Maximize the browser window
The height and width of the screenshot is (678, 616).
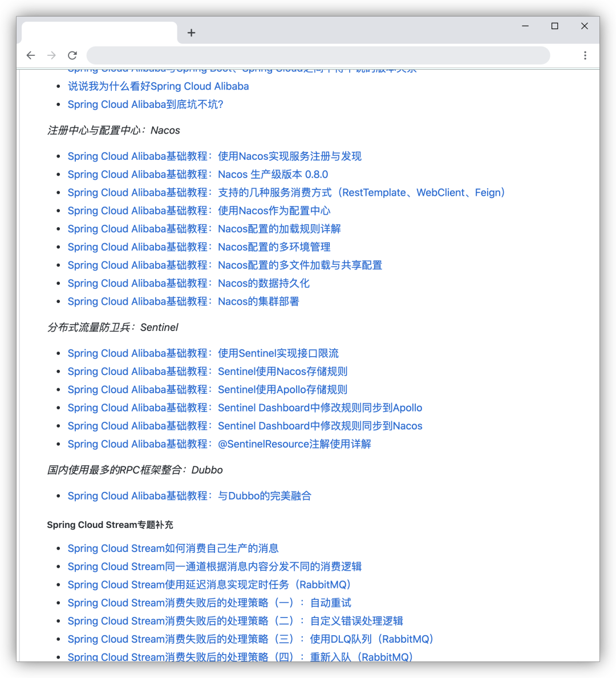tap(554, 26)
